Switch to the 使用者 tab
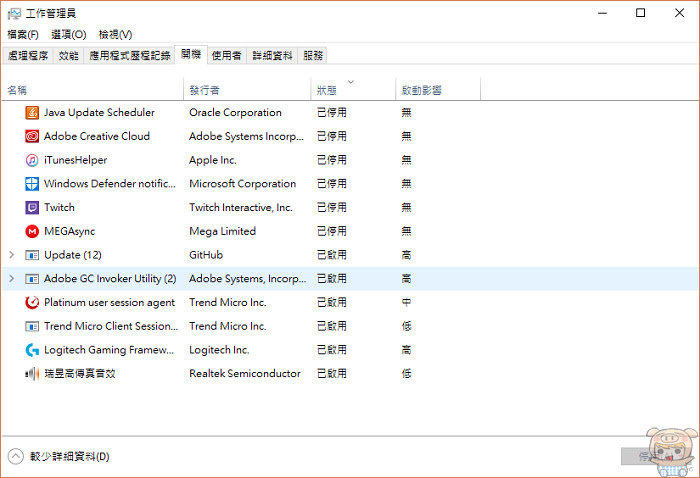 [x=226, y=55]
